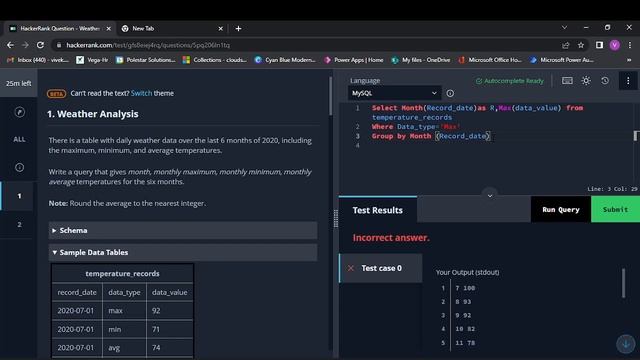
Task: Collapse the test results panel chevron
Action: tap(490, 196)
